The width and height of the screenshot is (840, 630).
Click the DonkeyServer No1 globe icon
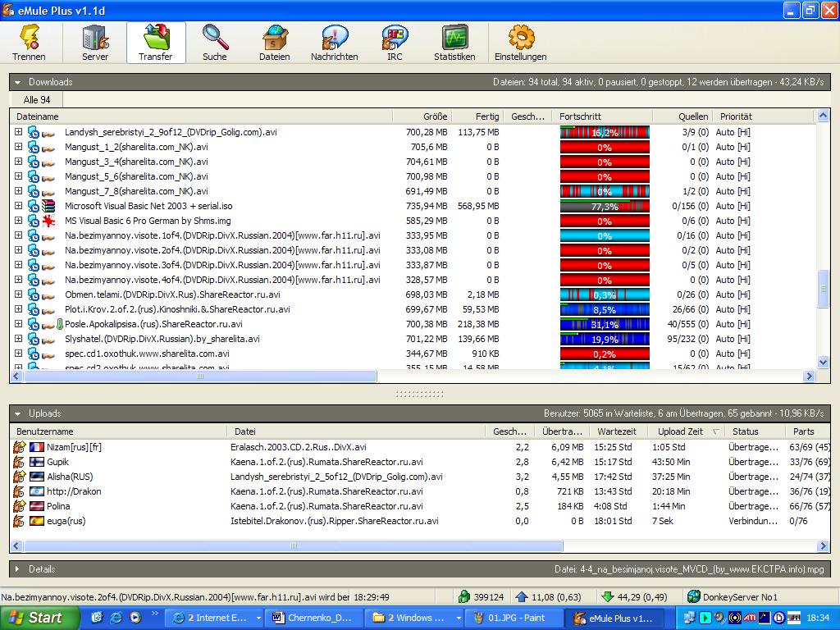point(694,597)
